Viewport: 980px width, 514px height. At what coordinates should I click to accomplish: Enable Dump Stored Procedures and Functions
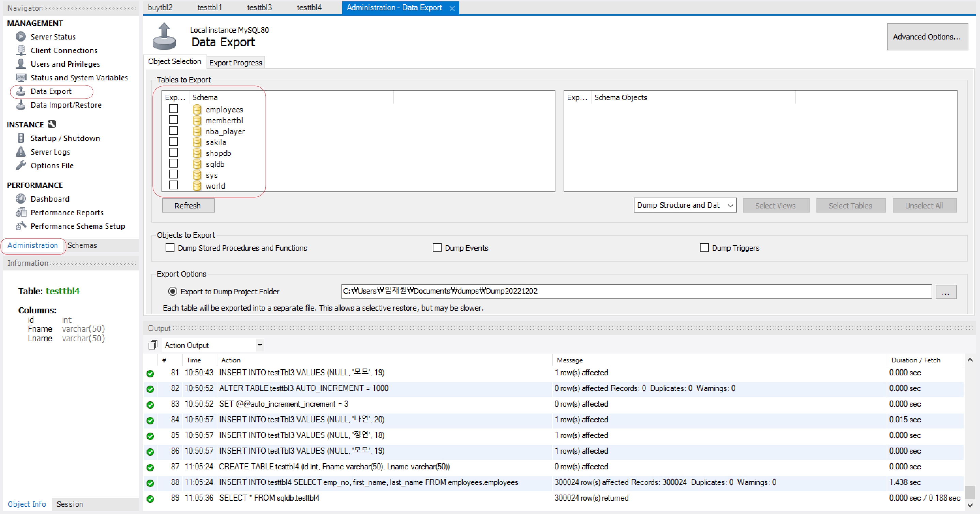pos(170,248)
